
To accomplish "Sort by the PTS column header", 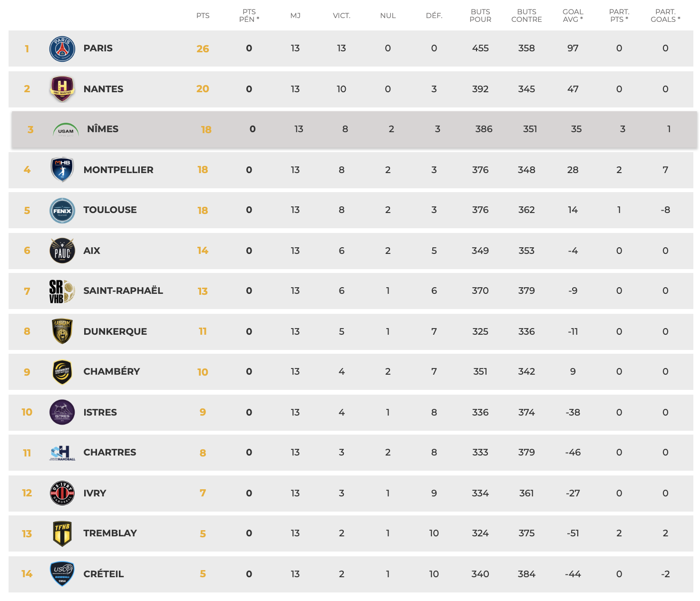I will point(203,16).
